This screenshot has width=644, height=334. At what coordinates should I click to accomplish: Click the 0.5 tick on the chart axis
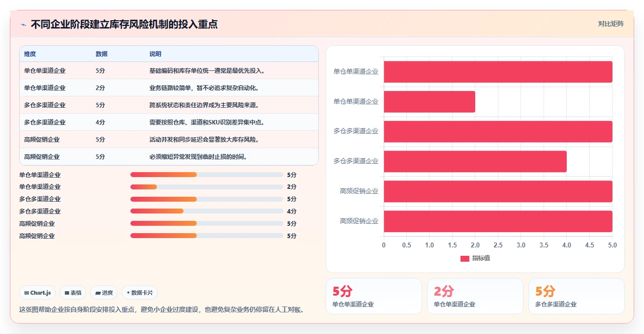point(407,245)
